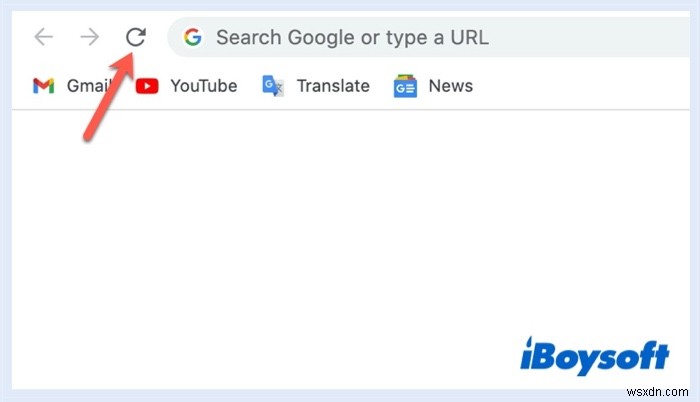Click the iBoysoft watermark logo
The width and height of the screenshot is (700, 402).
[595, 355]
